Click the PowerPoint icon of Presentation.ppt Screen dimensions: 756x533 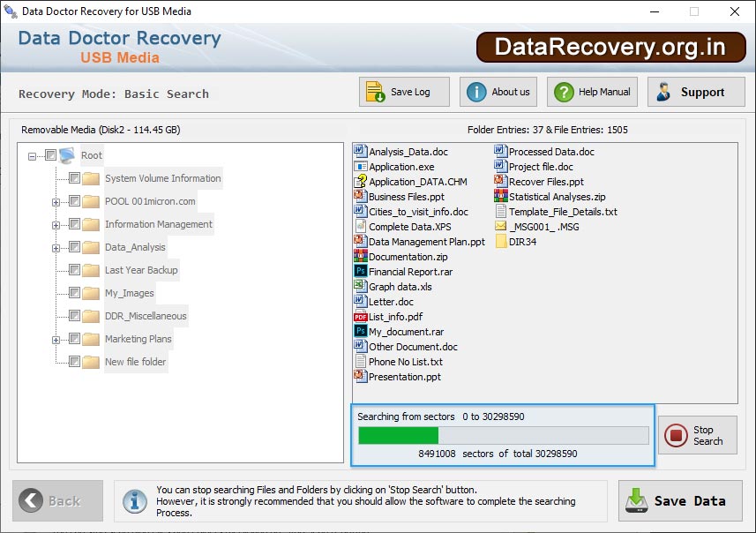[x=360, y=376]
